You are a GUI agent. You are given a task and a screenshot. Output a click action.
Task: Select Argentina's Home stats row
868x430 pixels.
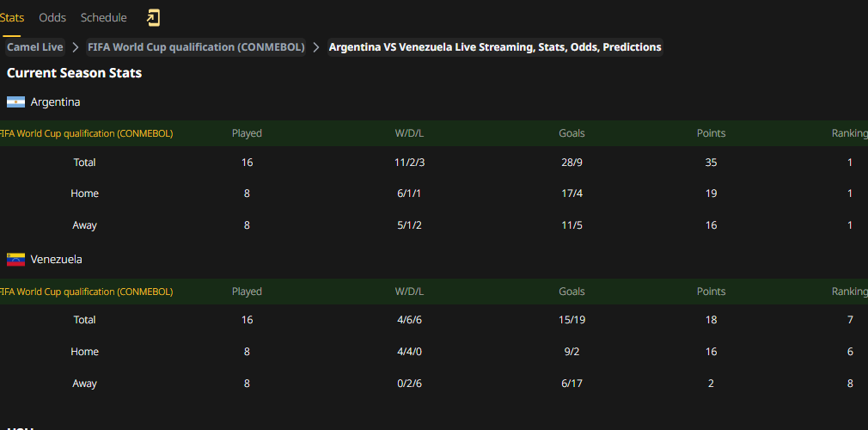tap(434, 193)
